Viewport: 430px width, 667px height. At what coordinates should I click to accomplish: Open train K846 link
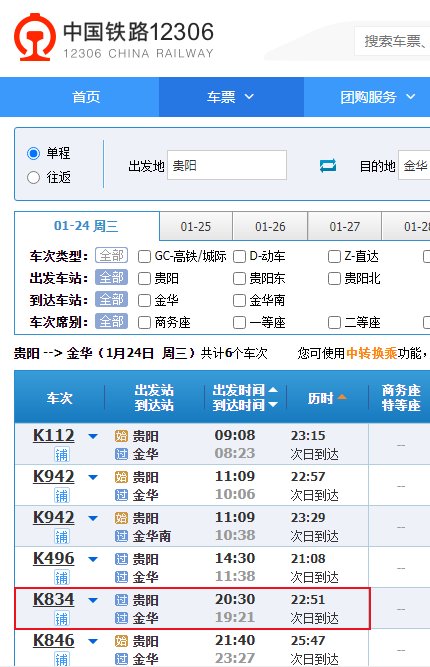pos(54,640)
